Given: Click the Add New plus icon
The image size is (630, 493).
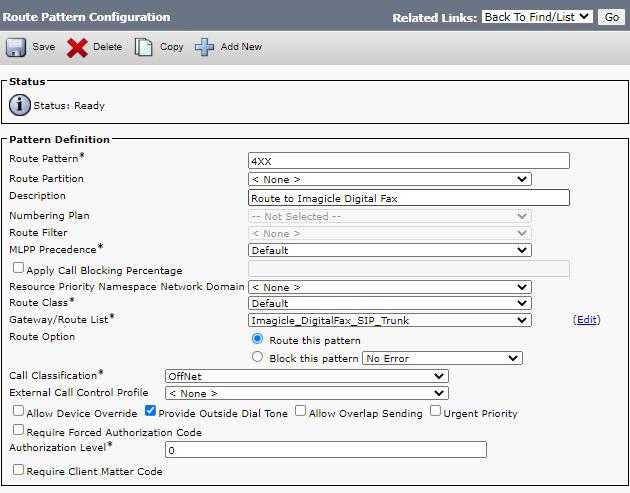Looking at the screenshot, I should 204,47.
